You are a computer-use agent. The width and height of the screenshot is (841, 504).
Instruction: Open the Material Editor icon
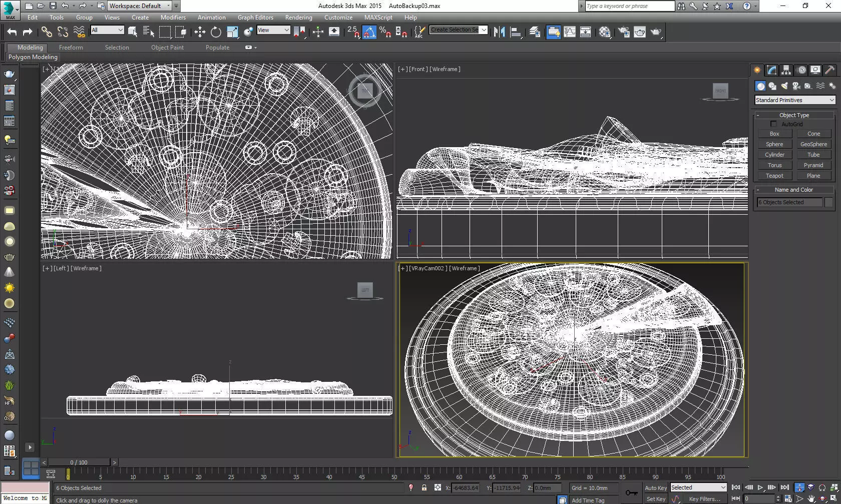[605, 32]
